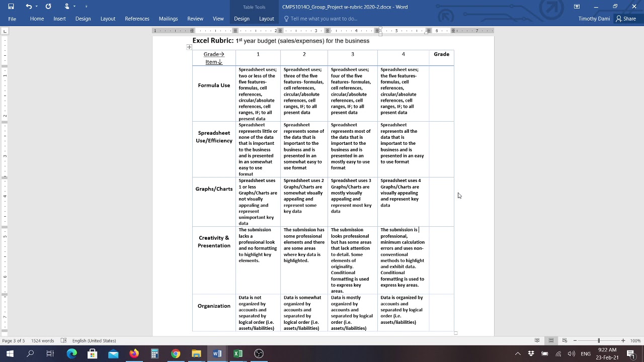Switch to the Insert tab
Screen dimensions: 644x362
pyautogui.click(x=59, y=19)
